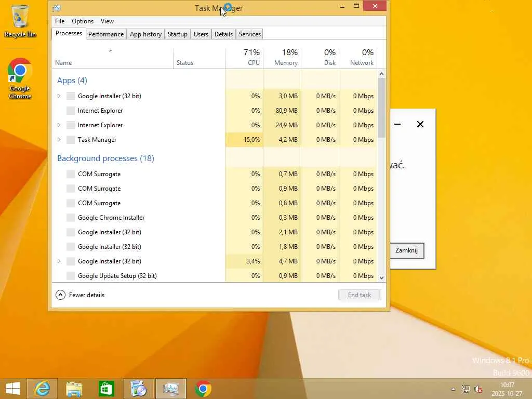The height and width of the screenshot is (399, 532).
Task: Close the background installer dialog with X
Action: (x=420, y=124)
